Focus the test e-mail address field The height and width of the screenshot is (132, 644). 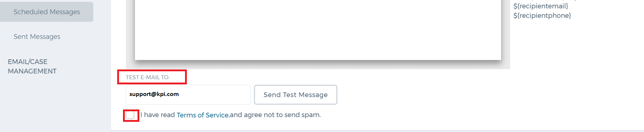(188, 95)
